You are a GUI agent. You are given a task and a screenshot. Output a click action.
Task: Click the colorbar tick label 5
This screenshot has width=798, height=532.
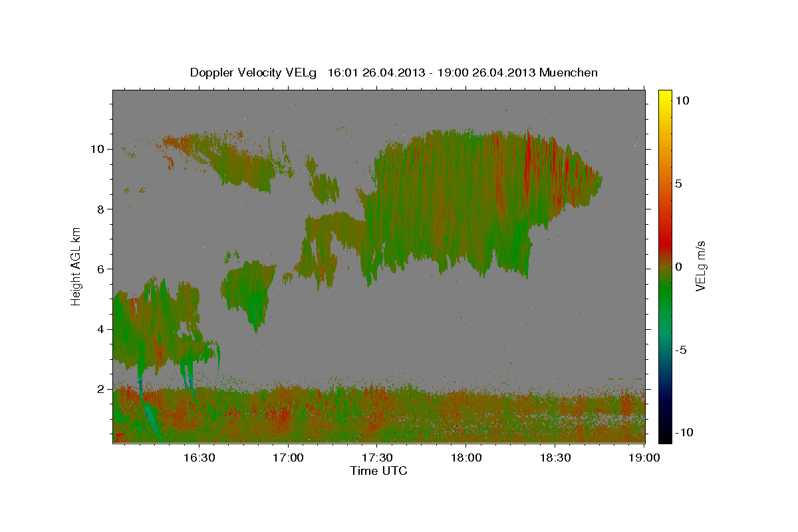[680, 184]
